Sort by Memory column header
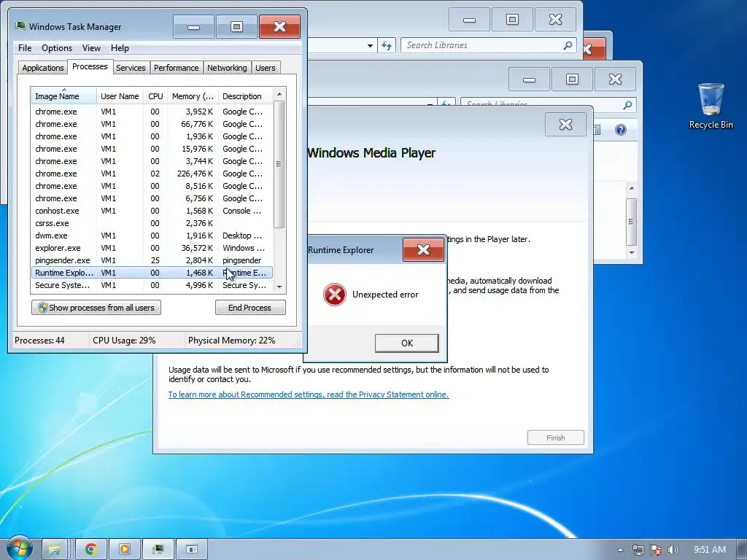Screen dimensions: 747x560 (193, 96)
